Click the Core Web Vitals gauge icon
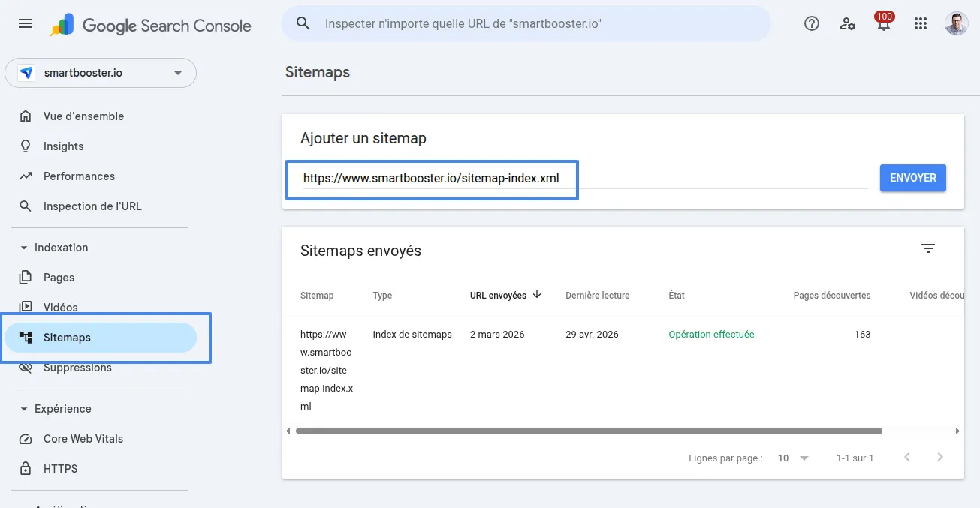Screen dimensions: 980x508 pyautogui.click(x=26, y=439)
